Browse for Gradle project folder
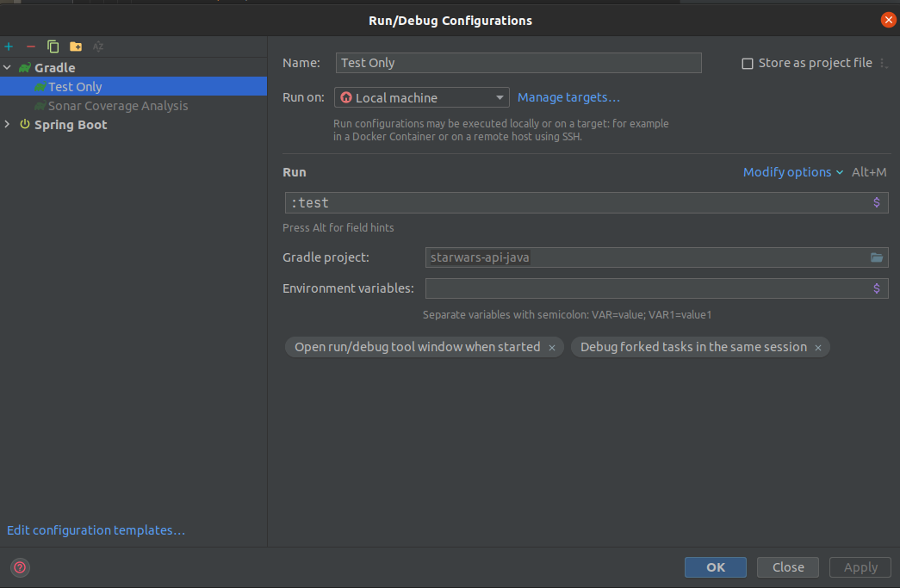 click(x=877, y=257)
